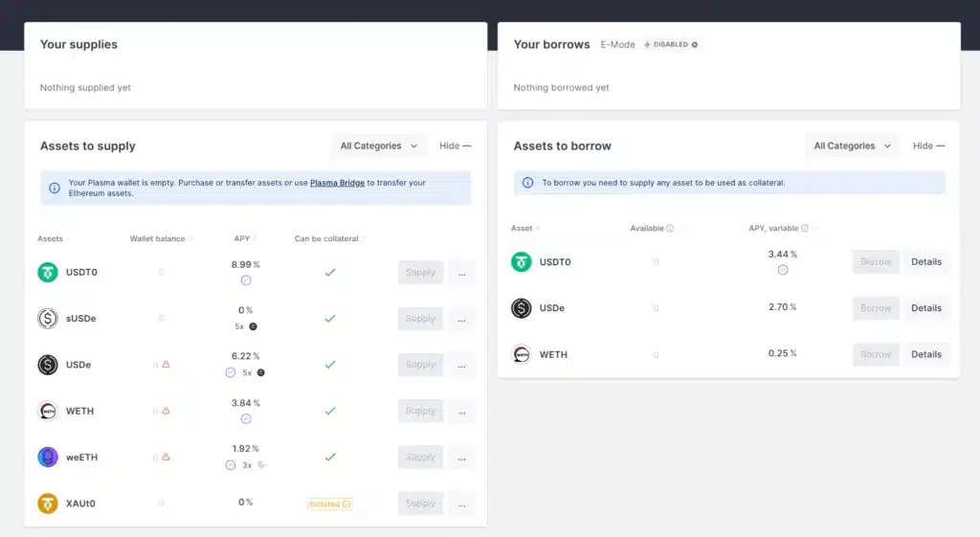
Task: Sort supply list by the APY column header
Action: point(243,239)
